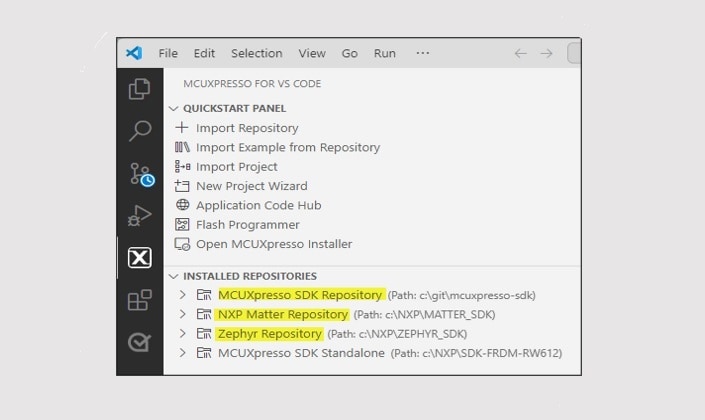Expand the Zephyr Repository node
The width and height of the screenshot is (705, 420).
(x=182, y=334)
